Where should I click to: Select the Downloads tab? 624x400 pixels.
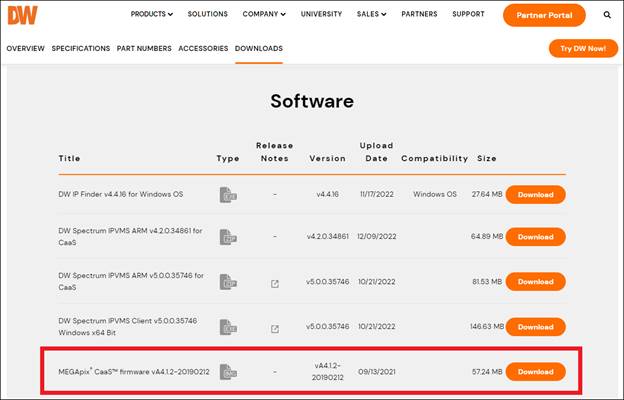click(x=259, y=49)
